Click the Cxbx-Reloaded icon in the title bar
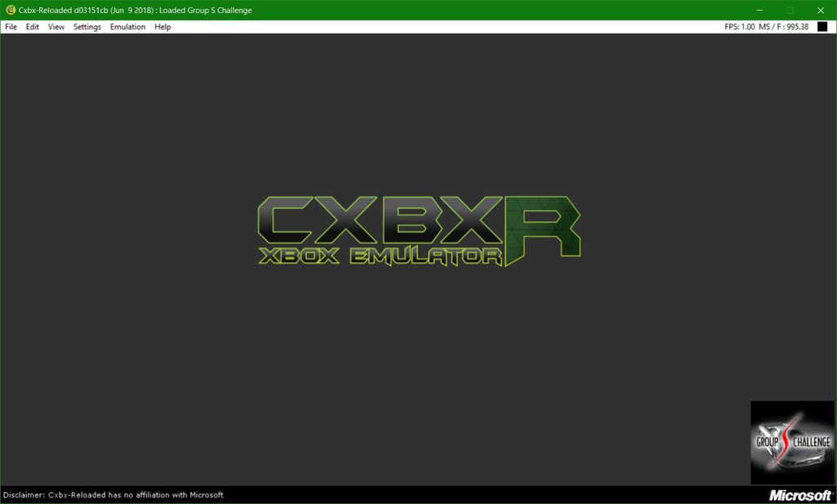Viewport: 837px width, 504px height. pyautogui.click(x=10, y=10)
